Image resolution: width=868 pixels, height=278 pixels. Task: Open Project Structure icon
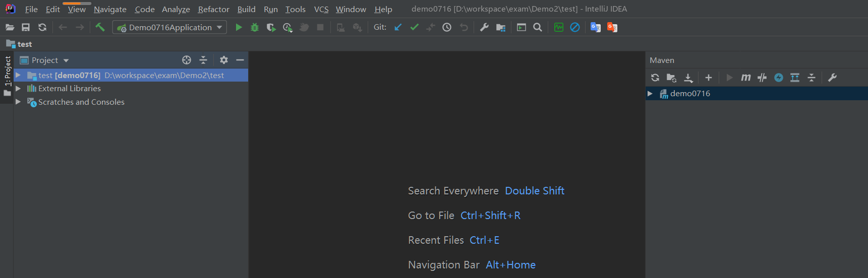(501, 27)
